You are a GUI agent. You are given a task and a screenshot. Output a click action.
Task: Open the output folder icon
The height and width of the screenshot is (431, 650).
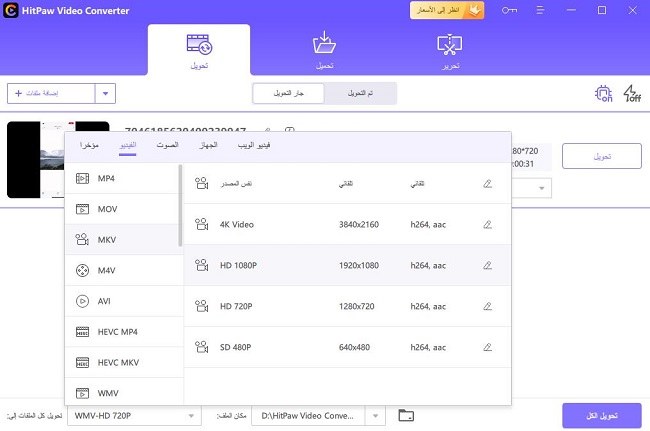[406, 415]
